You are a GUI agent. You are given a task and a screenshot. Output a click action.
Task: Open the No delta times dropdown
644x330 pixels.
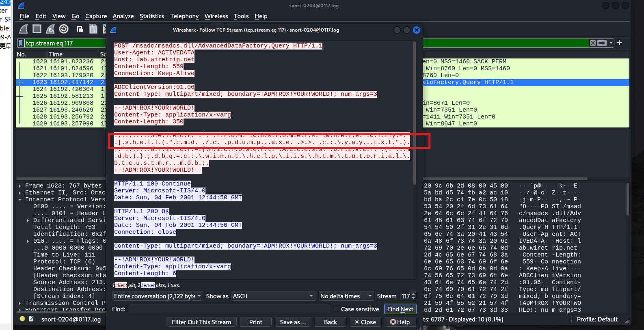pyautogui.click(x=346, y=296)
